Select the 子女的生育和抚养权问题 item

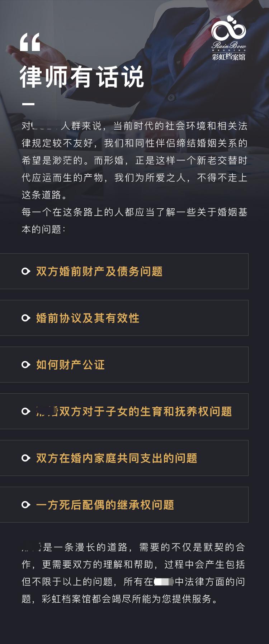pos(124,411)
